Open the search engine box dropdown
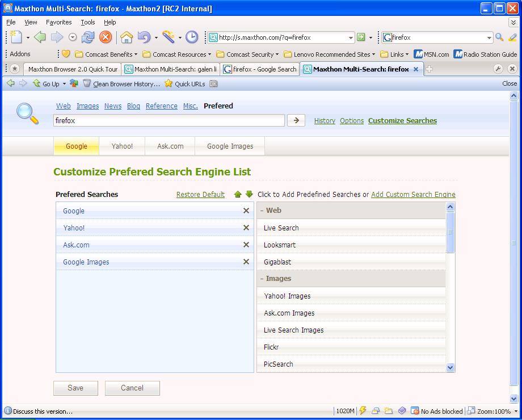 click(489, 37)
